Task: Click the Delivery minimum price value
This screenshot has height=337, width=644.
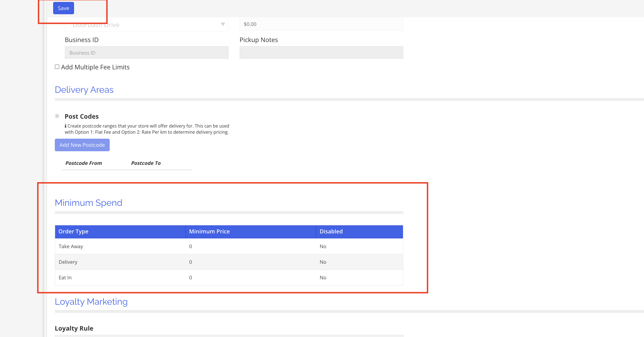Action: coord(191,262)
